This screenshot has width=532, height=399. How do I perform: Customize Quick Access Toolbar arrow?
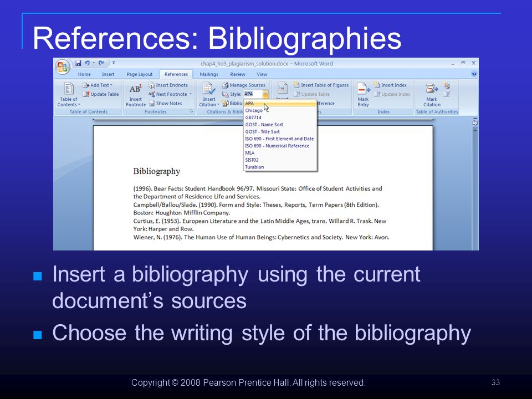[x=114, y=63]
